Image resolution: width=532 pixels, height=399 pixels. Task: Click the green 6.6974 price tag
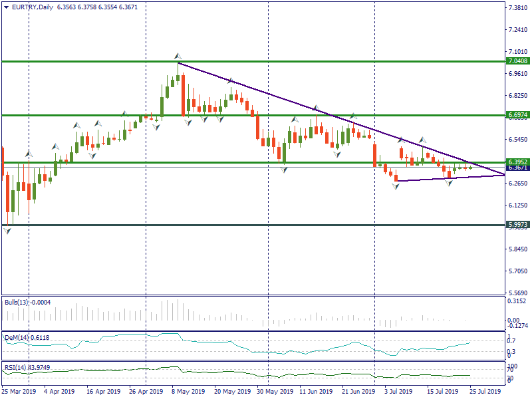[x=517, y=115]
